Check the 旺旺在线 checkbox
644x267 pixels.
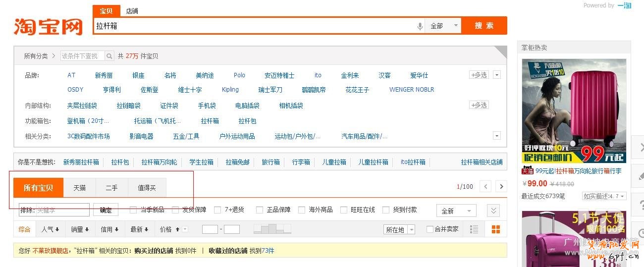click(x=343, y=210)
